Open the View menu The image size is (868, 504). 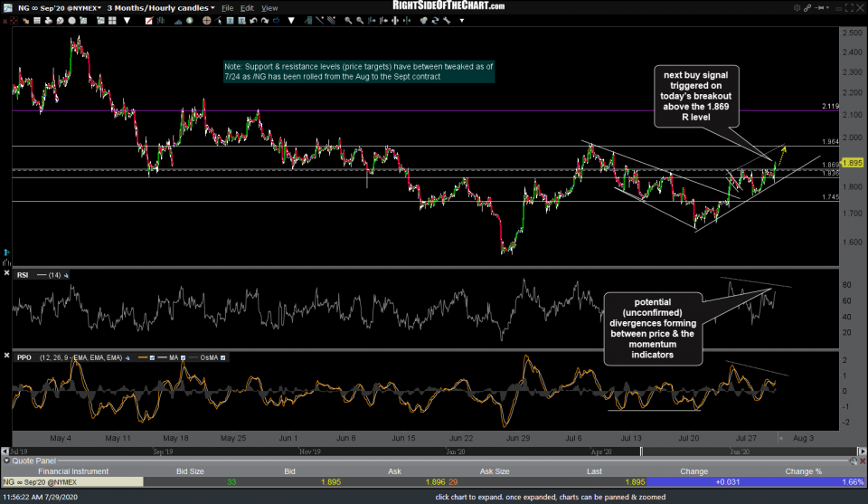click(x=269, y=7)
